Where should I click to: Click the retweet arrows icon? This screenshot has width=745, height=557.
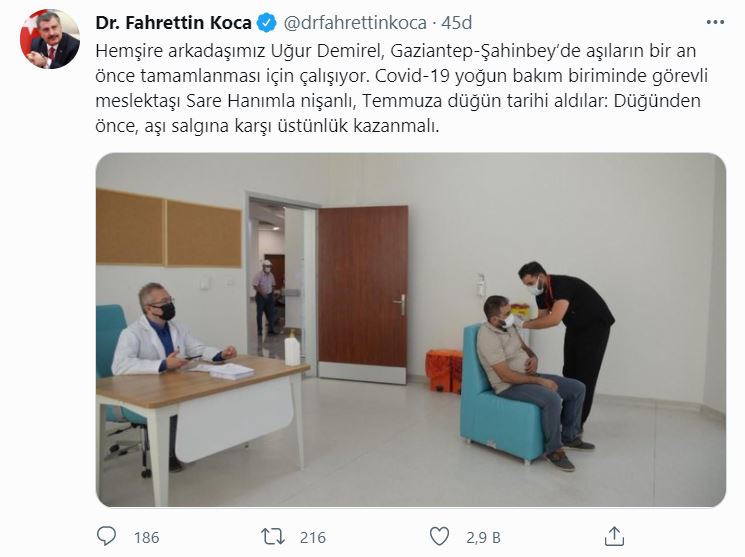[x=273, y=537]
